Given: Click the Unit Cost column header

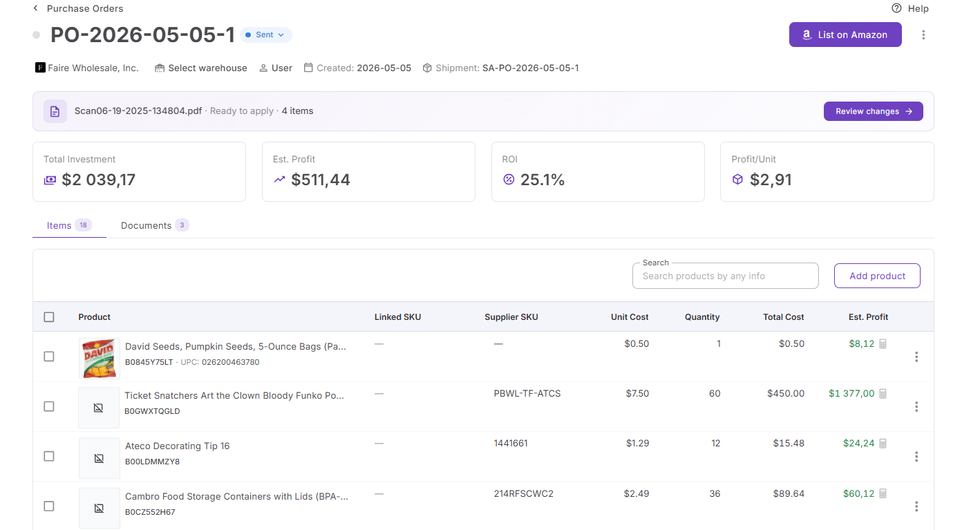Looking at the screenshot, I should click(x=630, y=316).
